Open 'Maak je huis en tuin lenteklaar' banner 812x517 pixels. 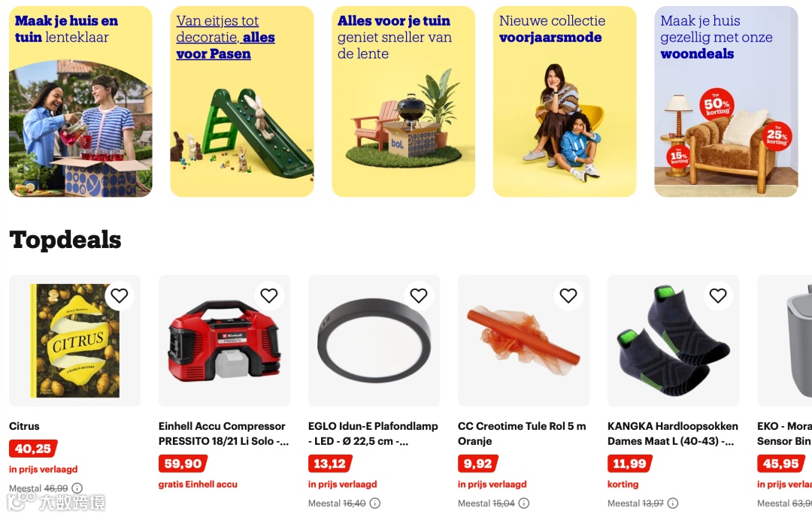coord(80,101)
